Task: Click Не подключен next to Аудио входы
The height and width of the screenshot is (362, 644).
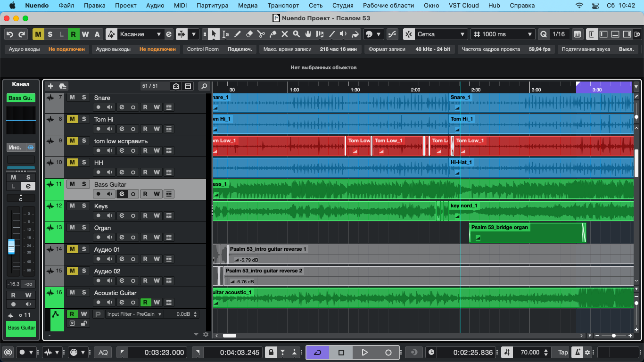Action: tap(66, 49)
